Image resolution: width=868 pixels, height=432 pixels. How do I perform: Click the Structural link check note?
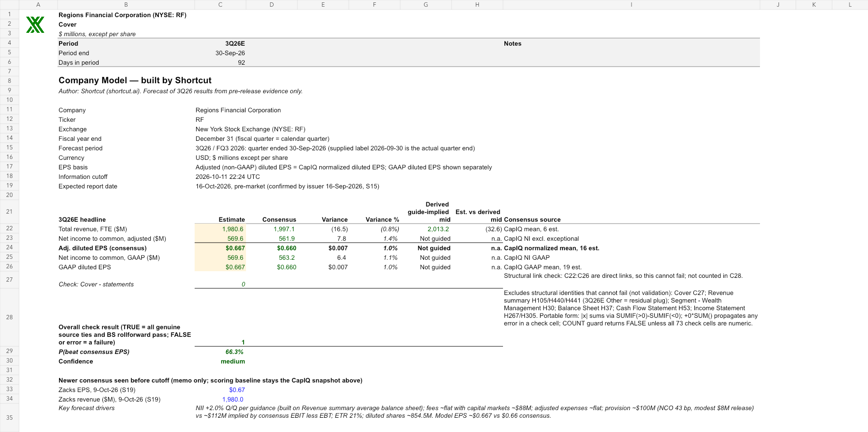(623, 275)
